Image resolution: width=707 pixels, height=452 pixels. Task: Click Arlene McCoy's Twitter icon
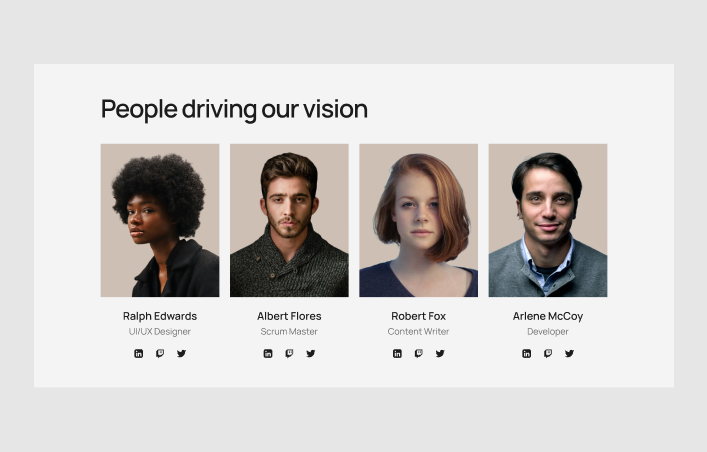(569, 354)
